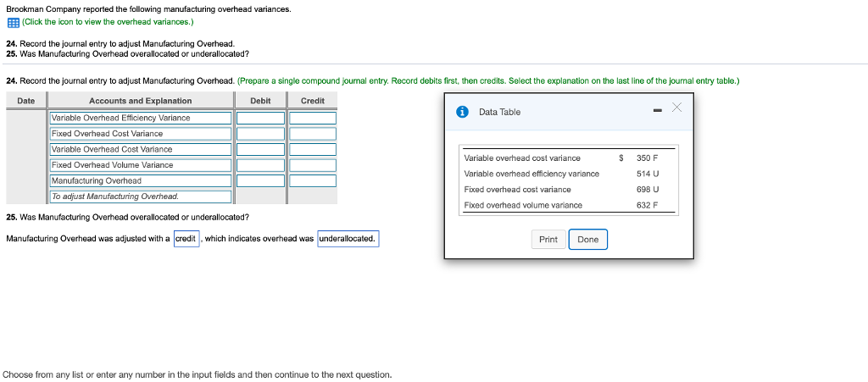Click debit field for Manufacturing Overhead row
This screenshot has width=868, height=382.
[x=261, y=180]
